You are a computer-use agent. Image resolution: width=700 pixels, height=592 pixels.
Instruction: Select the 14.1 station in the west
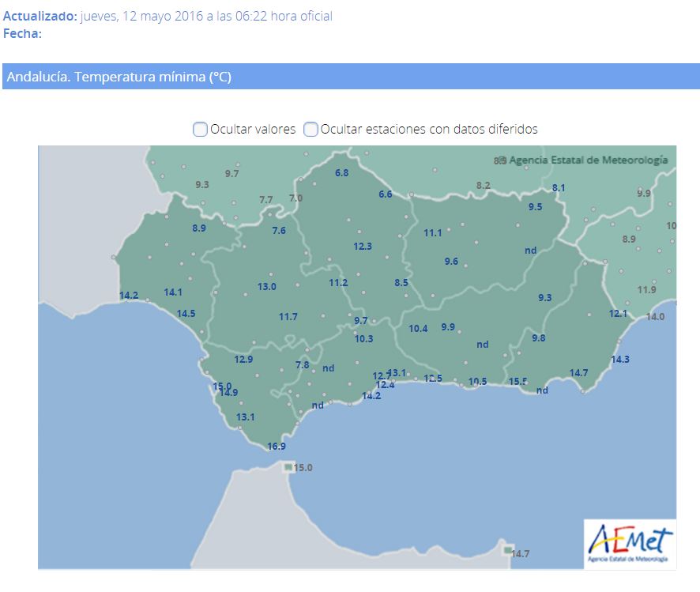click(173, 292)
